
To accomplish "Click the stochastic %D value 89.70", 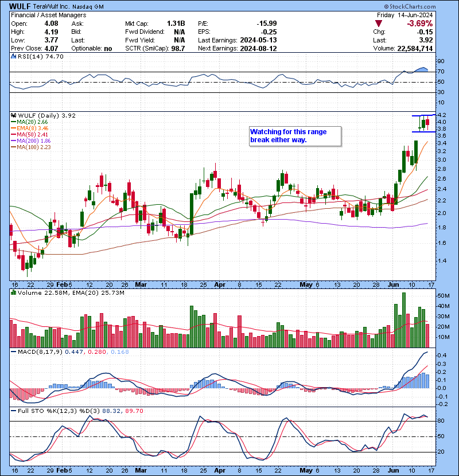I will 134,411.
